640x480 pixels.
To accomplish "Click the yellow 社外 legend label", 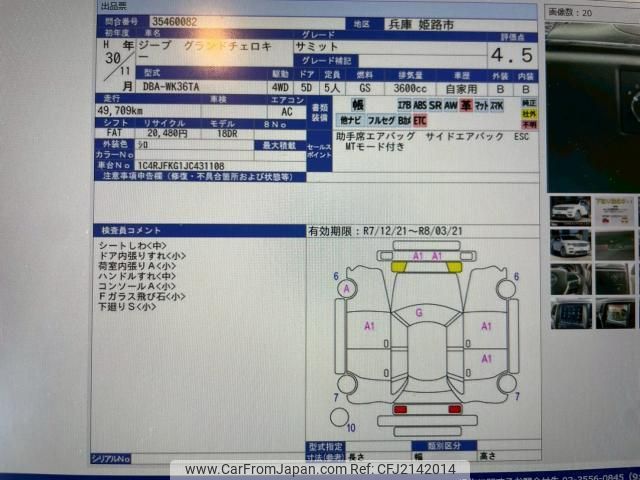I will coord(529,113).
